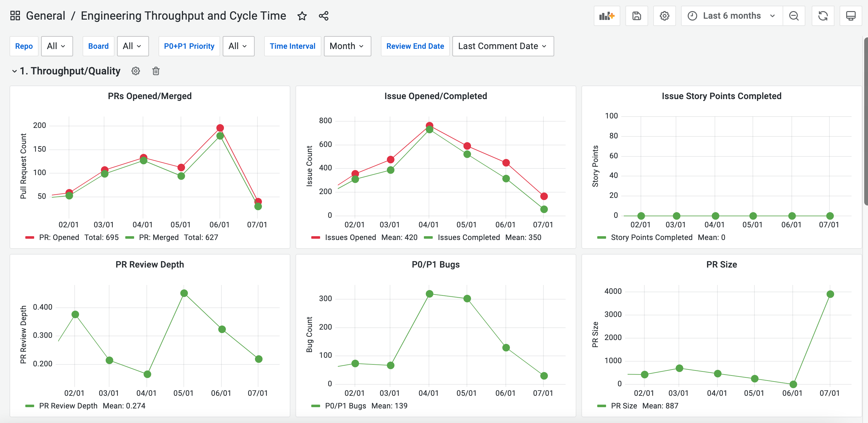This screenshot has width=868, height=423.
Task: Cycle view mode monitor icon
Action: coord(851,16)
